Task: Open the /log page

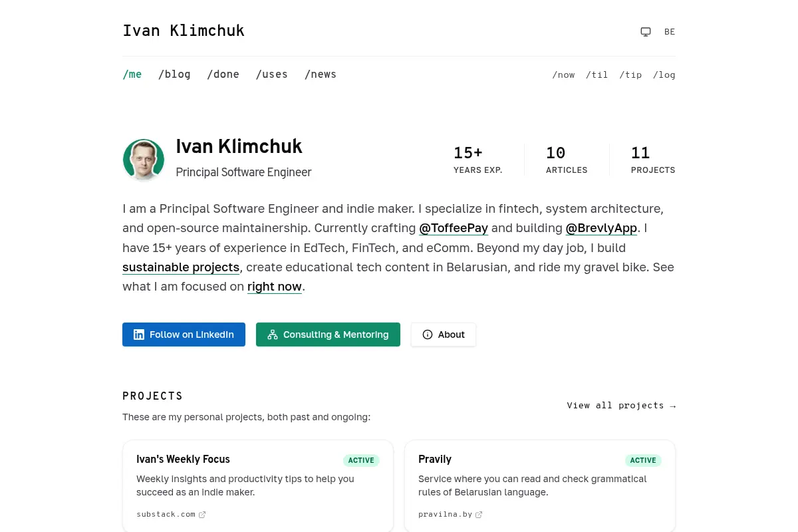Action: pyautogui.click(x=664, y=75)
